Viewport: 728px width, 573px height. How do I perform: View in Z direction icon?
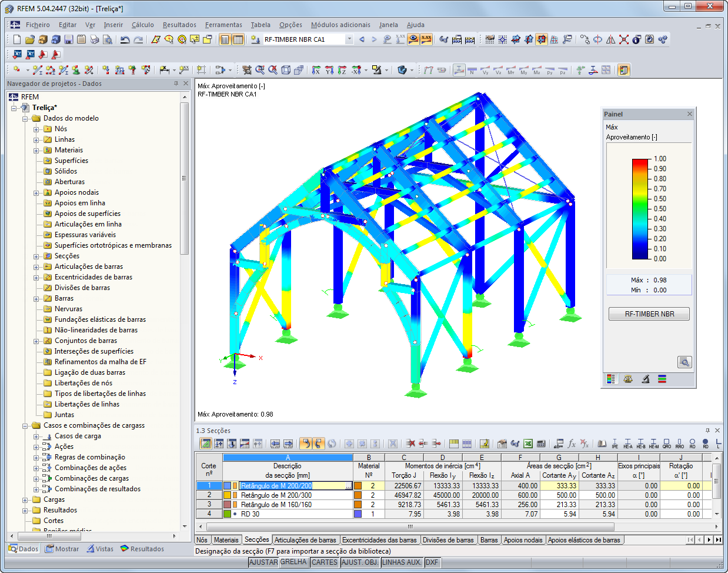(342, 70)
